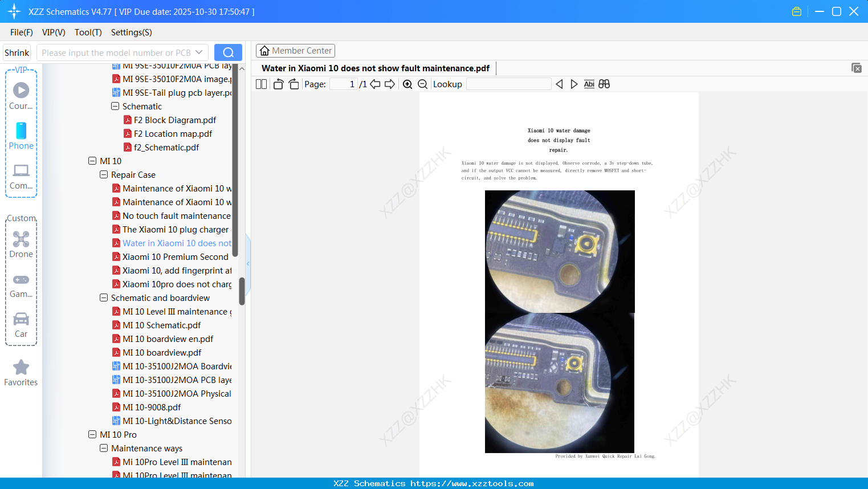This screenshot has height=489, width=868.
Task: Open No touch fault maintenance file
Action: point(172,215)
